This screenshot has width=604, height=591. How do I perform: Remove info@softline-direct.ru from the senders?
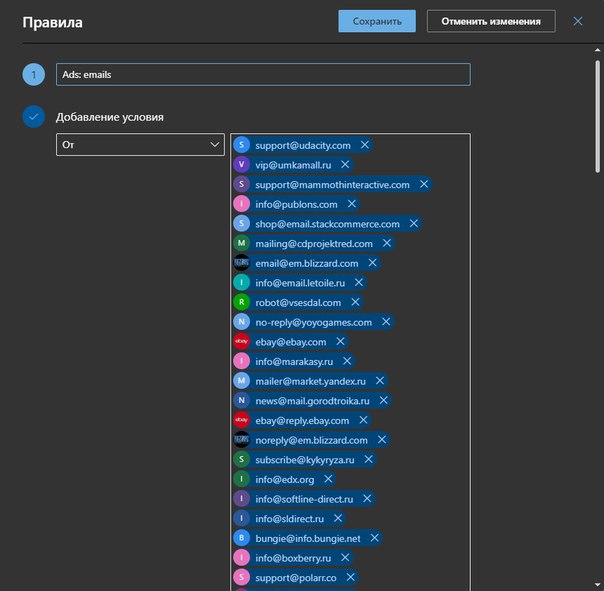(x=367, y=499)
